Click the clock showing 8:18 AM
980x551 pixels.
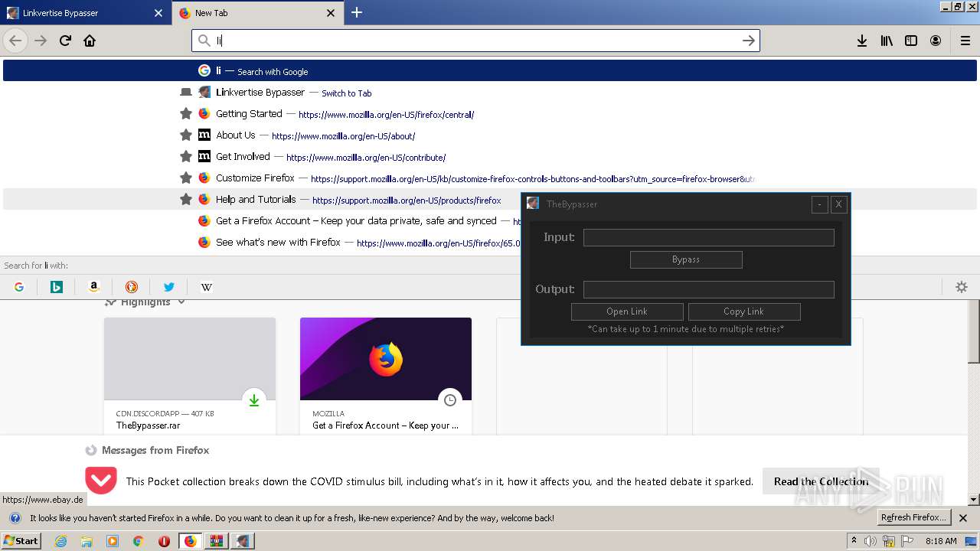click(941, 541)
